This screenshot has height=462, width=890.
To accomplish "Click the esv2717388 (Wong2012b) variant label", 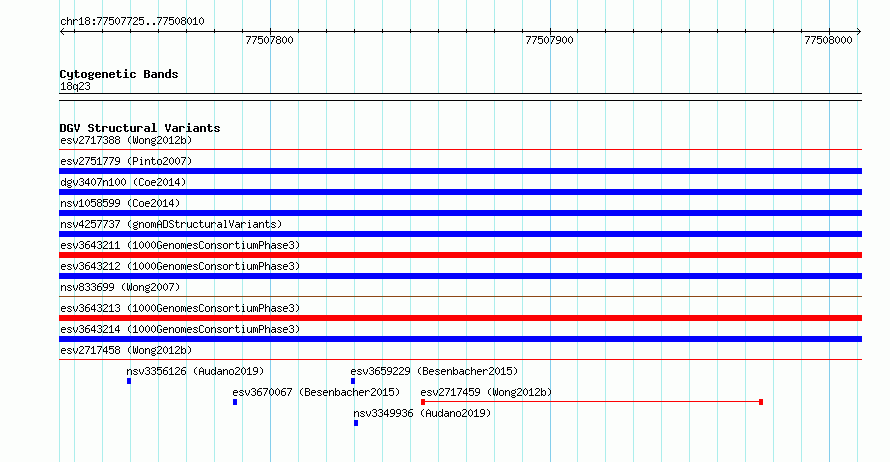I will point(126,140).
